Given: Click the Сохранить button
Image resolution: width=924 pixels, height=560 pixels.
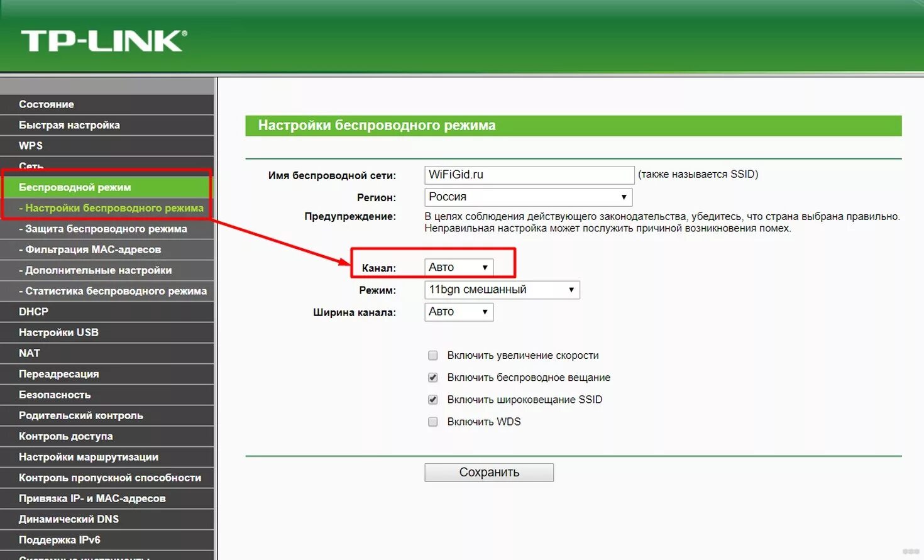Looking at the screenshot, I should (x=489, y=473).
